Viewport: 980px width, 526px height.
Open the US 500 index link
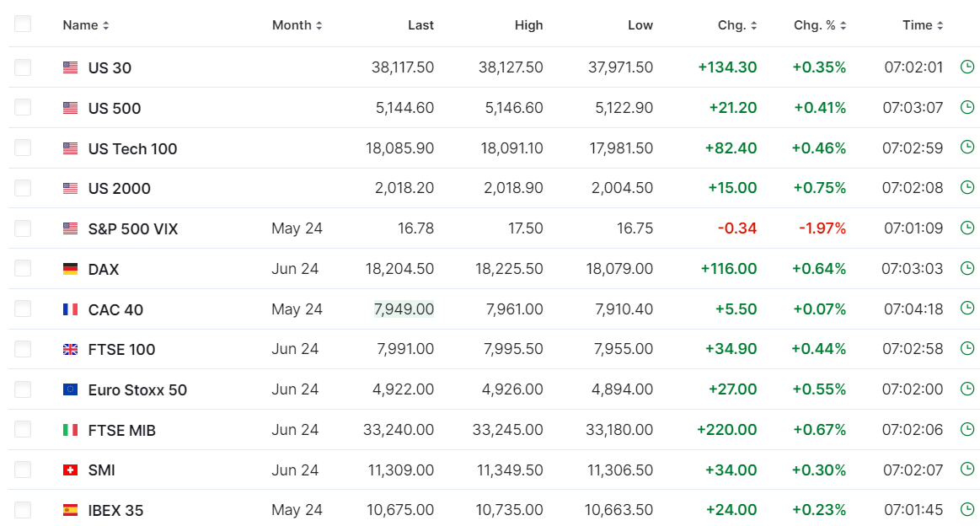coord(115,108)
